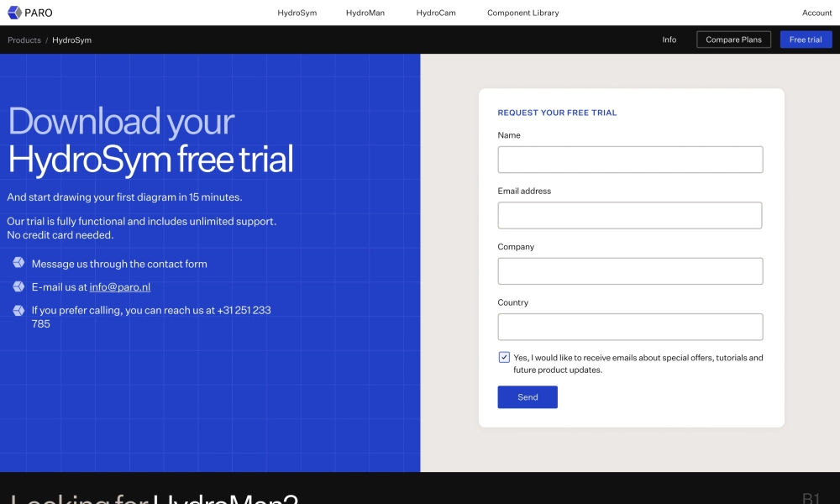Click the cube icon beside the e-mail line

[x=18, y=286]
